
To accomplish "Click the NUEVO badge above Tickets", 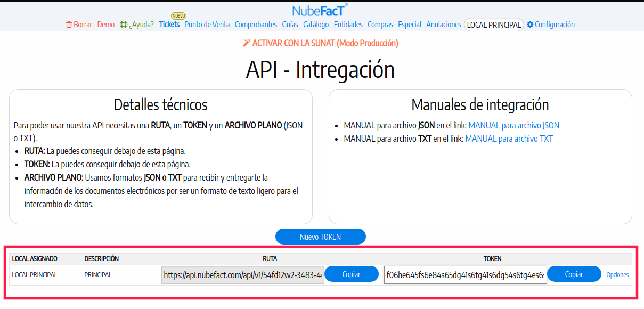I will click(x=178, y=16).
